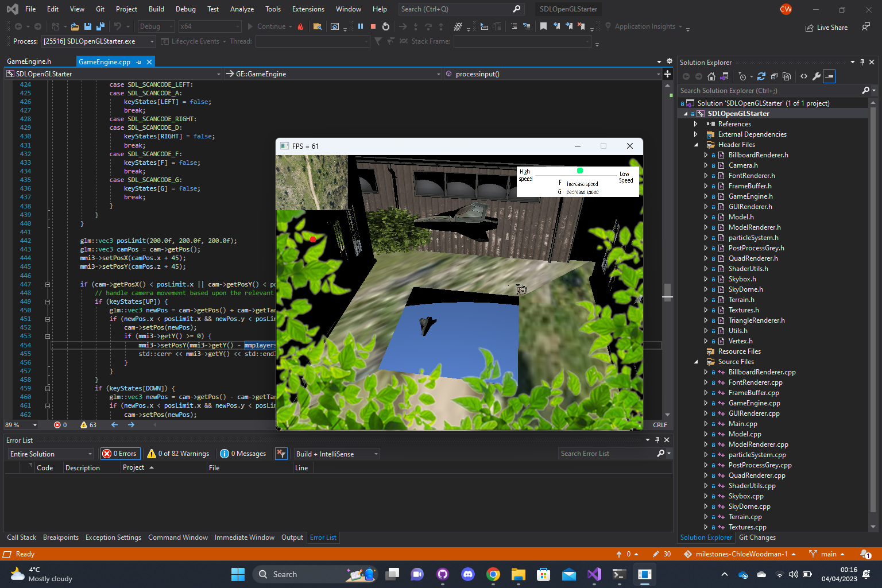Collapse All items in Solution Explorer
Screen dimensions: 882x588
[x=775, y=76]
